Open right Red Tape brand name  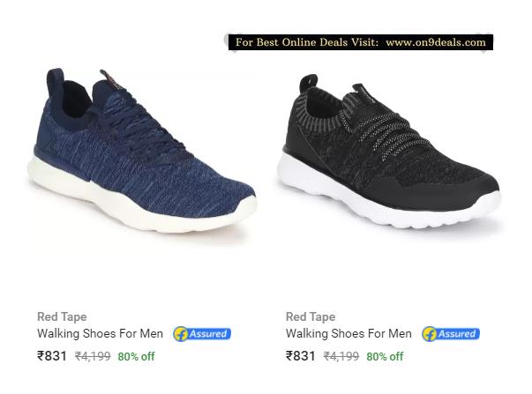pos(311,316)
